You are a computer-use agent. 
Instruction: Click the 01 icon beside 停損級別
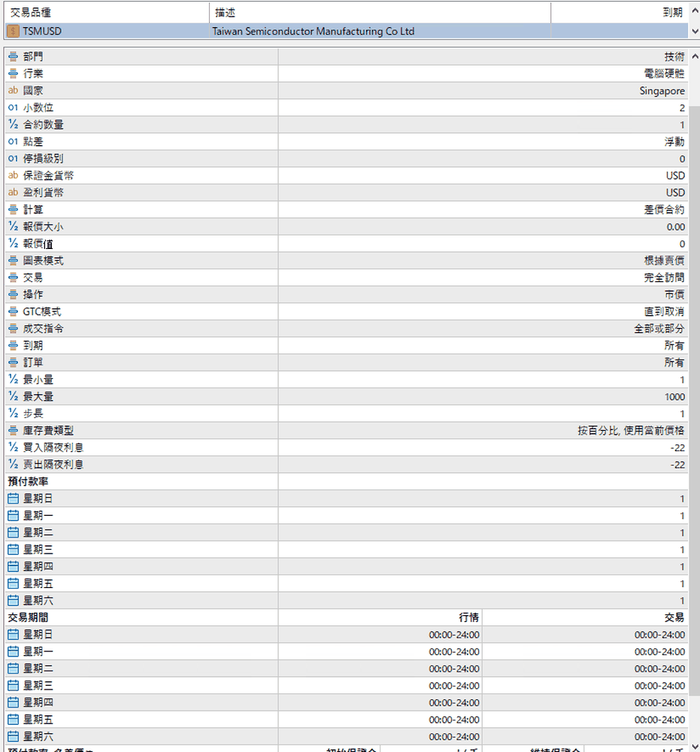tap(13, 158)
